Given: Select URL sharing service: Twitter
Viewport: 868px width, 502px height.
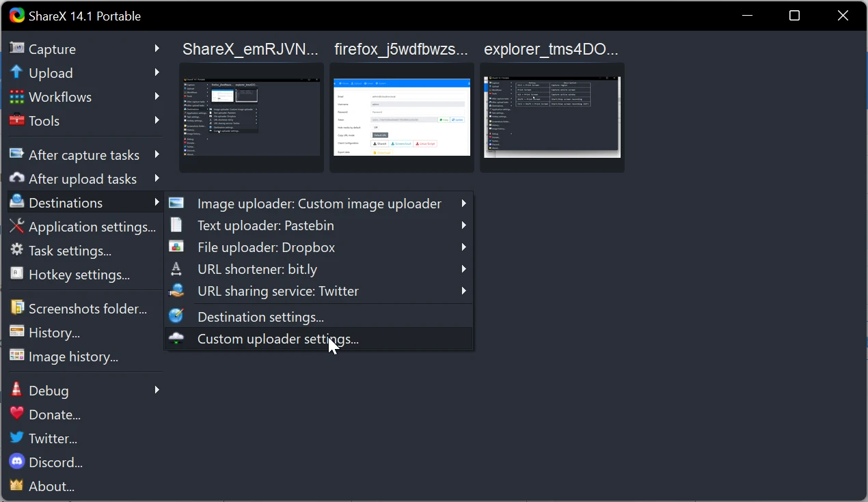Looking at the screenshot, I should (x=278, y=291).
